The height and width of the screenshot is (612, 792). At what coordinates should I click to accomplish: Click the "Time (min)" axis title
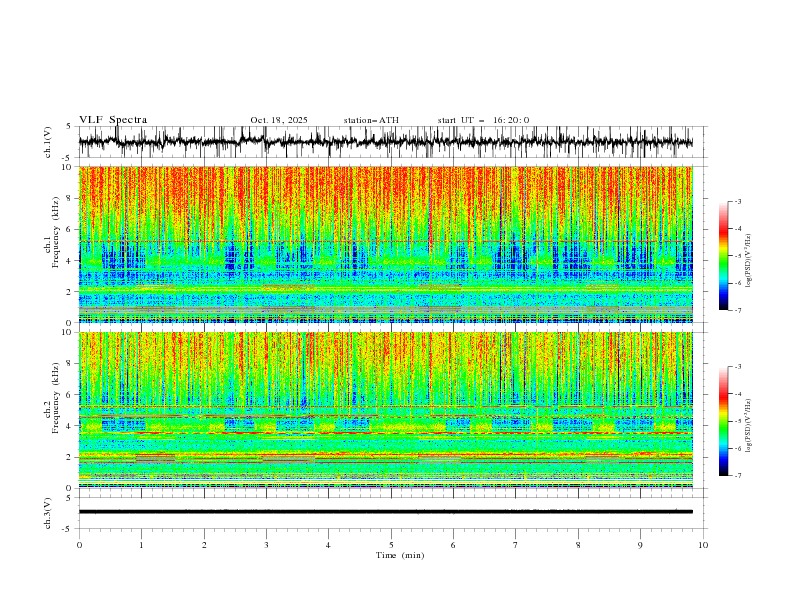(400, 555)
